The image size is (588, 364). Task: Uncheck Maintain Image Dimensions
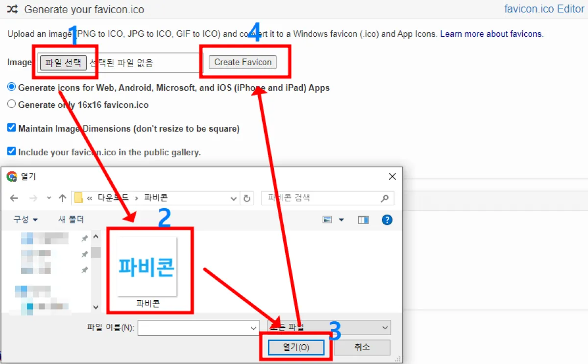(10, 128)
